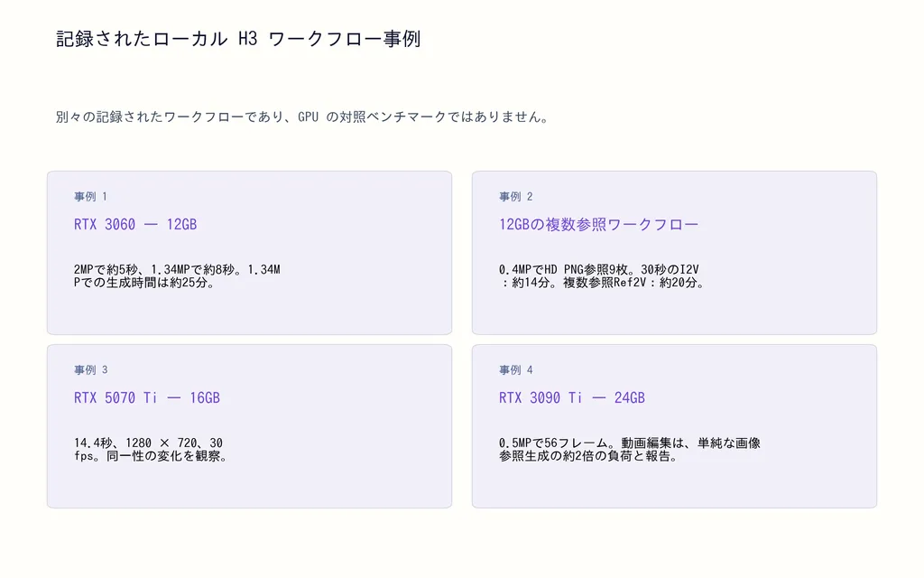Click the text starting 0.5MPで56フレーム
Screen dimensions: 924x578
(x=630, y=450)
